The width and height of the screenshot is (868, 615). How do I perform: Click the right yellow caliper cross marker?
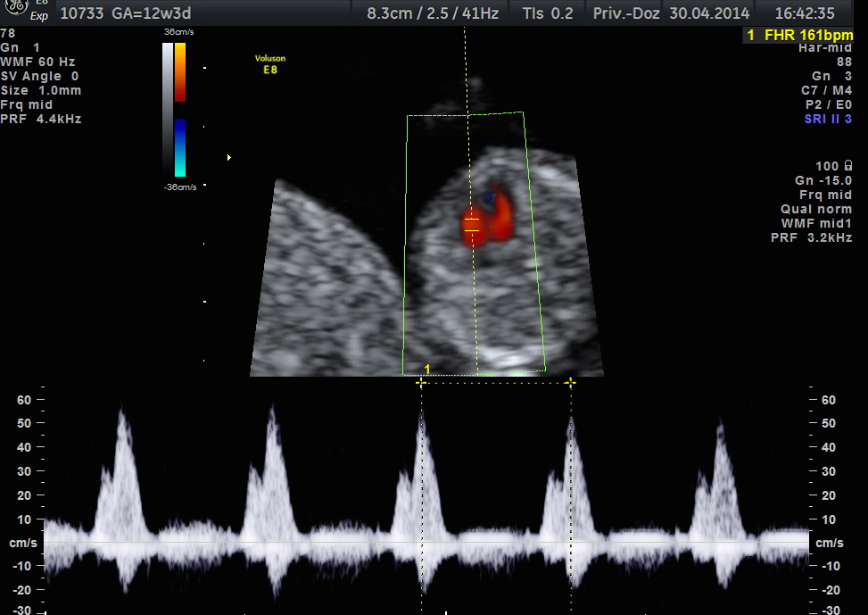[x=570, y=382]
